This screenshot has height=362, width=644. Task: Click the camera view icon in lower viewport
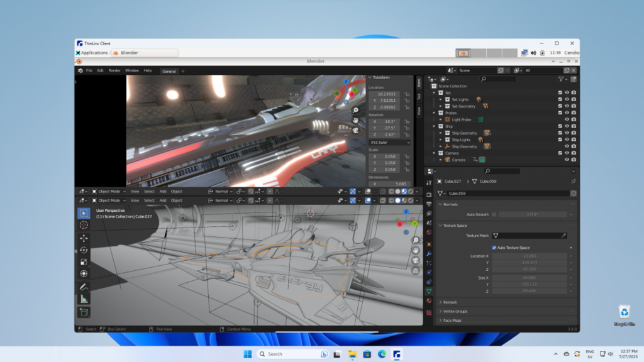pos(416,260)
